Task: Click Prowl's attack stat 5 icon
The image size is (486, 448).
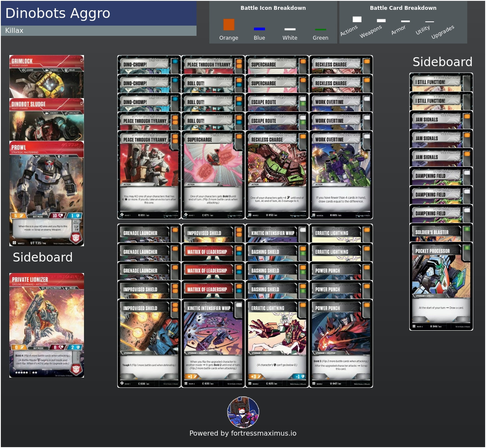Action: tap(19, 215)
